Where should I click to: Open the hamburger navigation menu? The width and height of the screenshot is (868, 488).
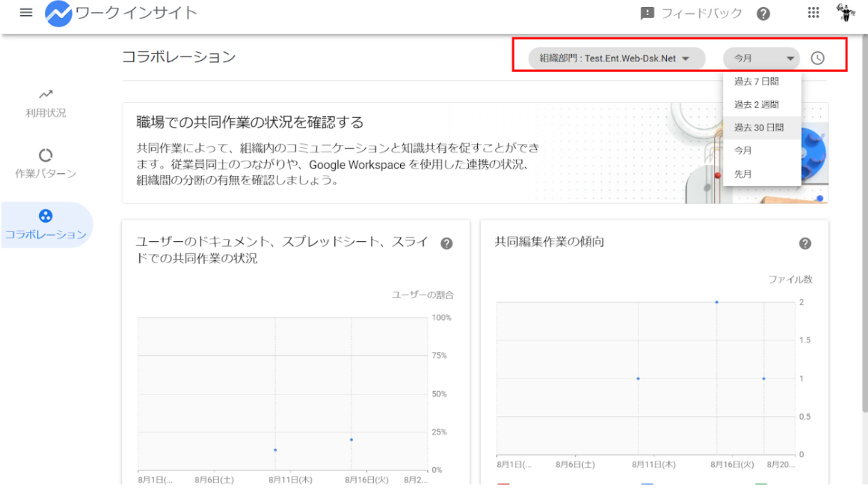click(26, 11)
